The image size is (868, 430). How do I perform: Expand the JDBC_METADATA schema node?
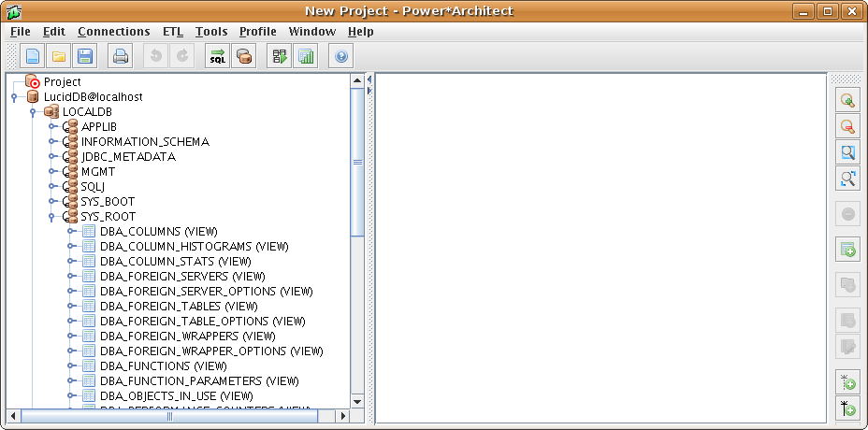point(51,157)
